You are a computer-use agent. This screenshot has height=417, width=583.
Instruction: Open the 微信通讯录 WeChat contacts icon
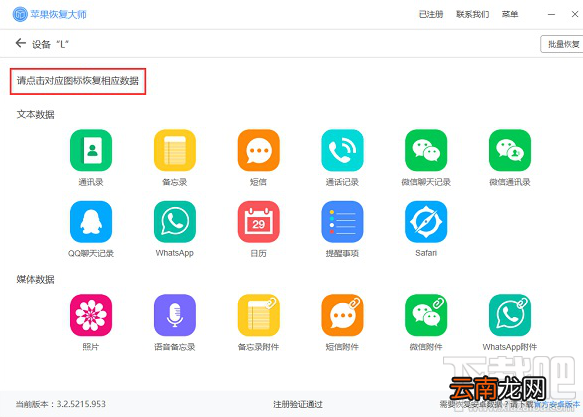pyautogui.click(x=510, y=150)
